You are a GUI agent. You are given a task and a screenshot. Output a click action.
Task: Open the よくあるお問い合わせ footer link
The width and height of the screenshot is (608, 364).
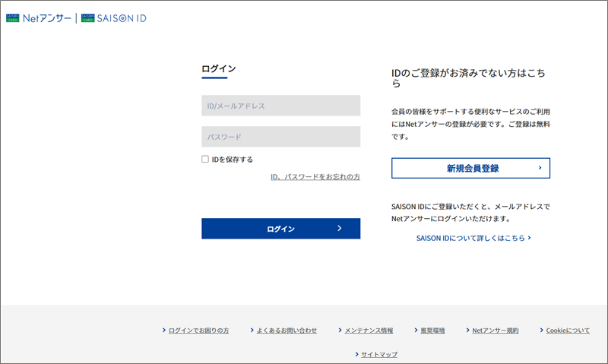pos(287,331)
